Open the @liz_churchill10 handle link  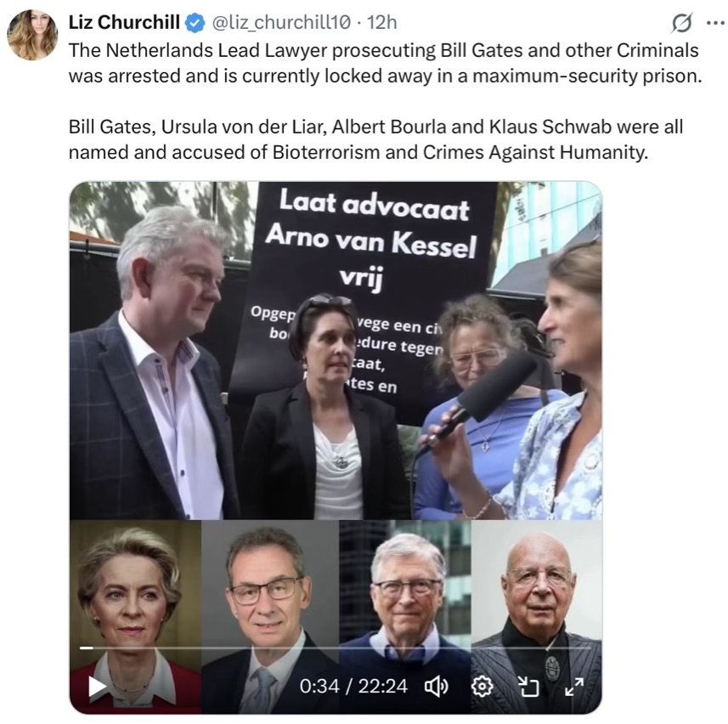[281, 22]
